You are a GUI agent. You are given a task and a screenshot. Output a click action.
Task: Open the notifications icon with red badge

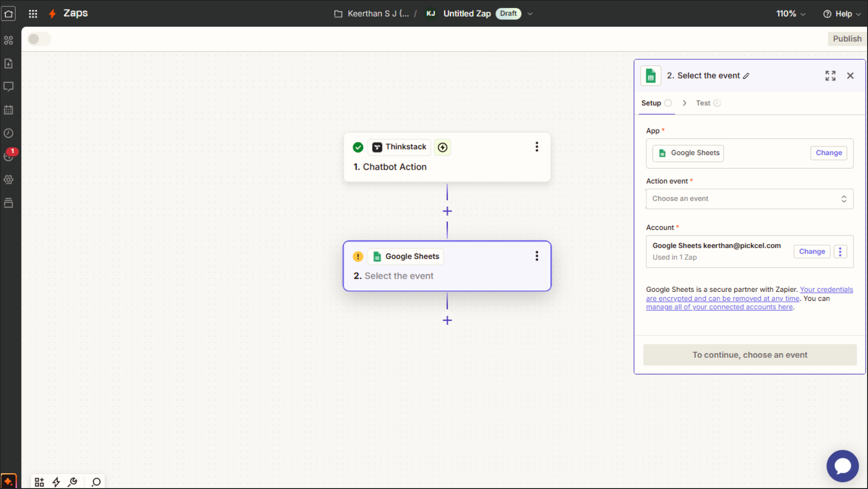[x=9, y=155]
